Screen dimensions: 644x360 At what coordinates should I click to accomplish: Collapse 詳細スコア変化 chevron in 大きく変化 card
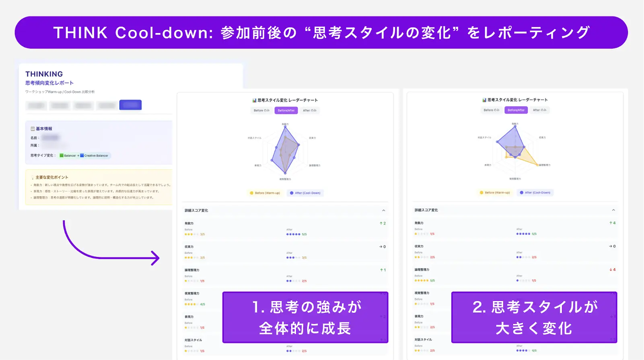coord(613,210)
